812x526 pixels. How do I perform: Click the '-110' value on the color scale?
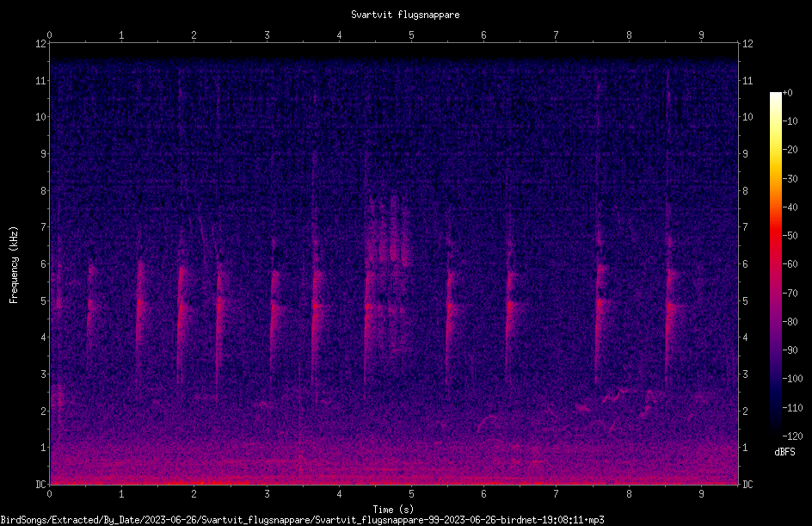click(x=792, y=408)
